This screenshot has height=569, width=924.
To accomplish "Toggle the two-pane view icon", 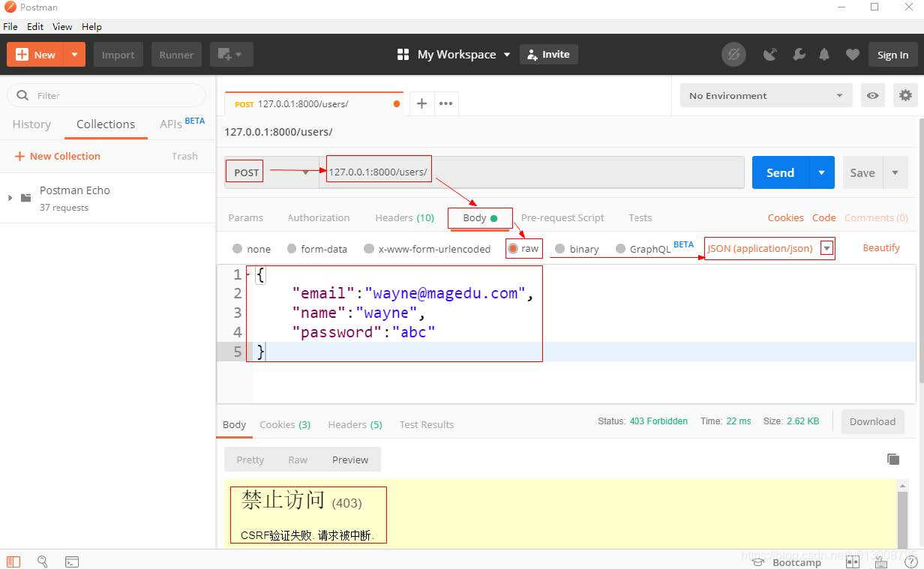I will (x=853, y=562).
